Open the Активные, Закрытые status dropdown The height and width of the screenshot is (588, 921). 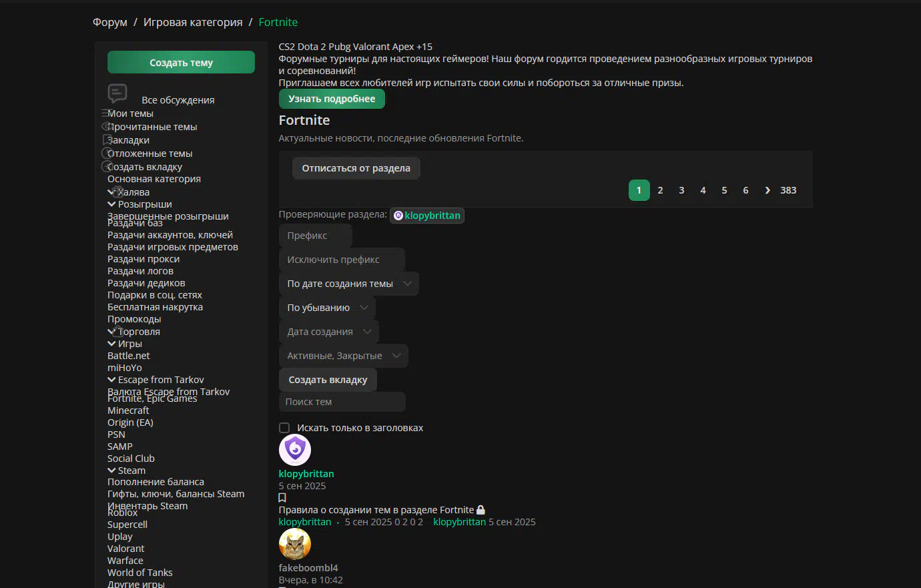[343, 356]
